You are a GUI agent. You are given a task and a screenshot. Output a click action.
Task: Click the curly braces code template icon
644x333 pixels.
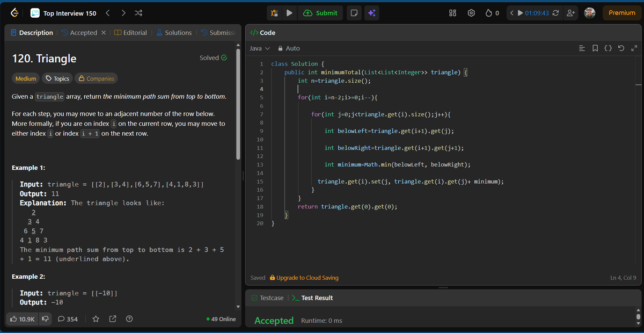tap(608, 48)
